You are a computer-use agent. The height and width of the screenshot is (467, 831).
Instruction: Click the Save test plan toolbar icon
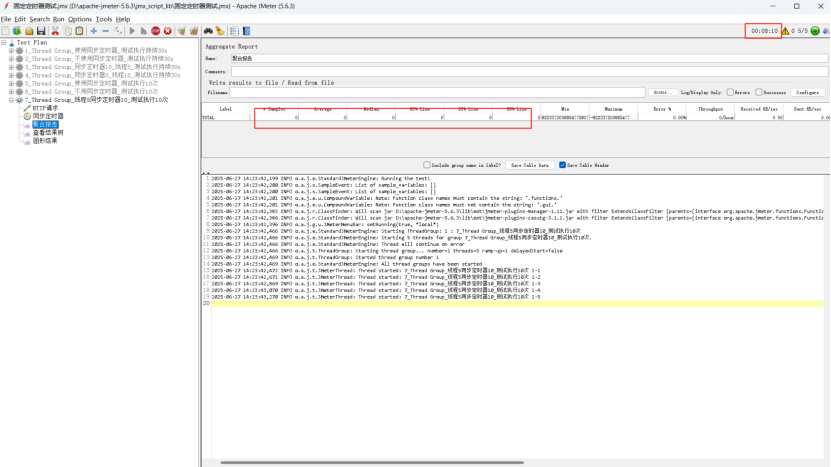(x=41, y=31)
